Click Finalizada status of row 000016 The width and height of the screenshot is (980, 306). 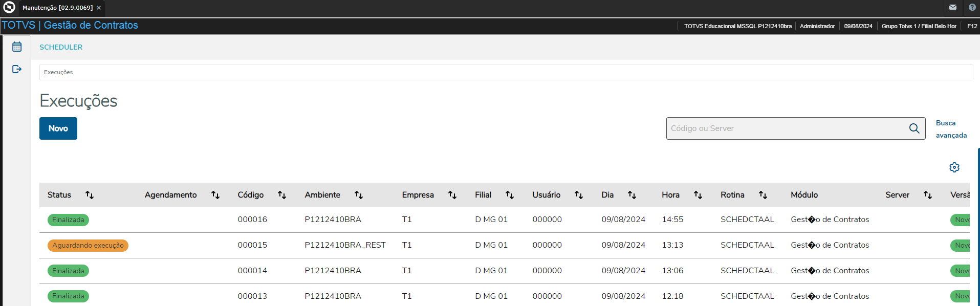pyautogui.click(x=68, y=220)
